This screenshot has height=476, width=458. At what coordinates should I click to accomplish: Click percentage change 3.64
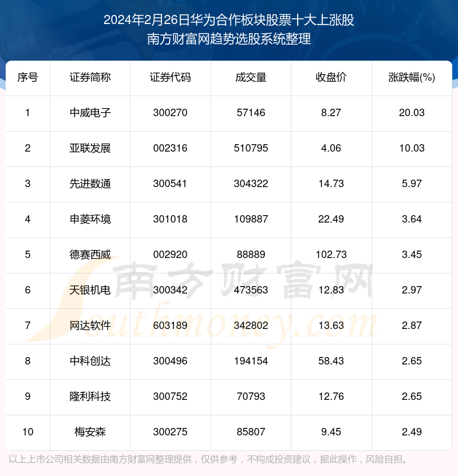(412, 219)
